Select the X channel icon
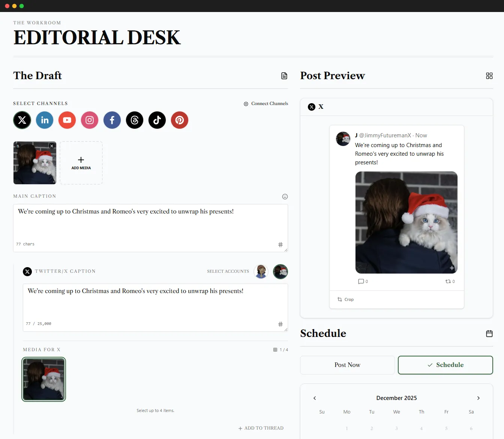The image size is (504, 439). point(22,120)
